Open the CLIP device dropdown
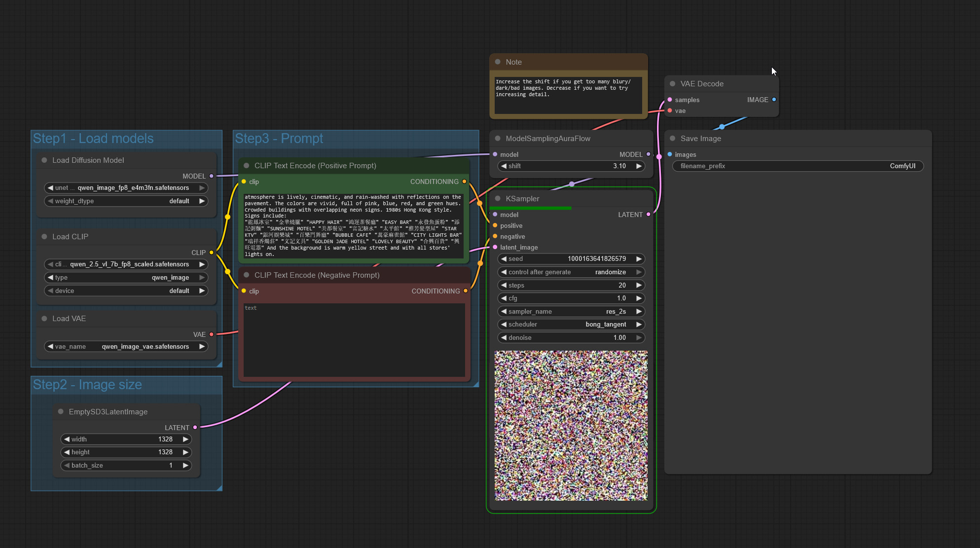The image size is (980, 548). pyautogui.click(x=126, y=291)
